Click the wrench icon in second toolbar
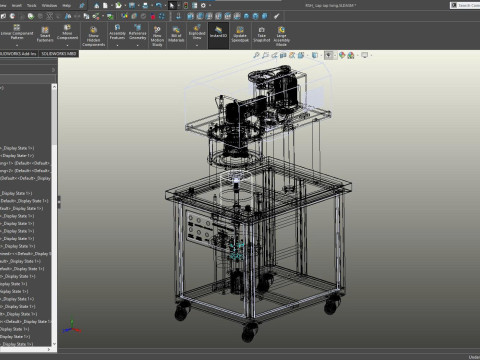 pos(276,16)
